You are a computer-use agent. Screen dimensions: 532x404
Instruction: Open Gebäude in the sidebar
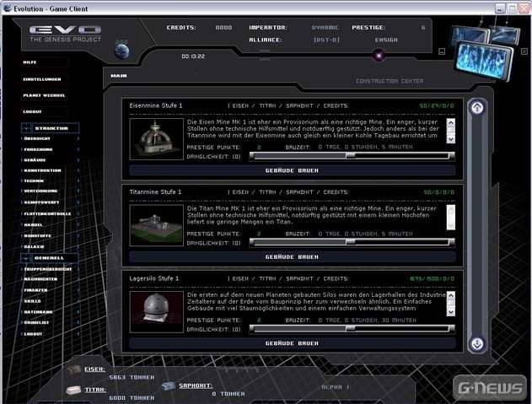(35, 160)
